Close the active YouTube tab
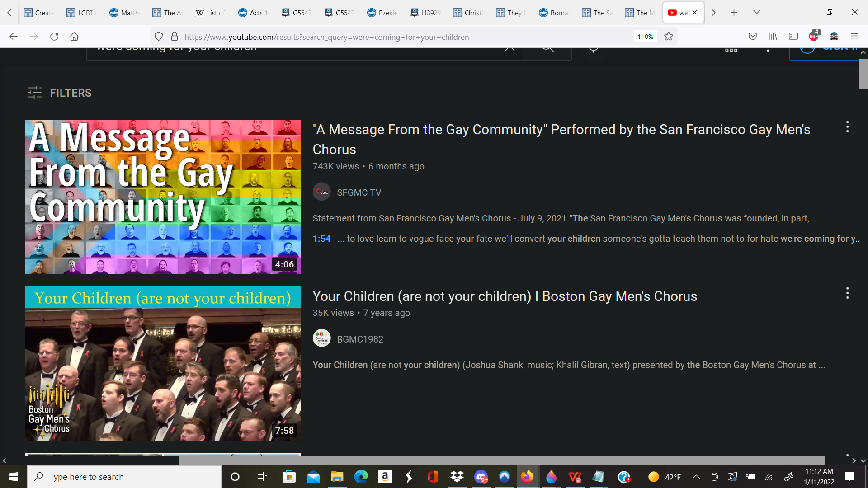The height and width of the screenshot is (488, 868). 695,13
